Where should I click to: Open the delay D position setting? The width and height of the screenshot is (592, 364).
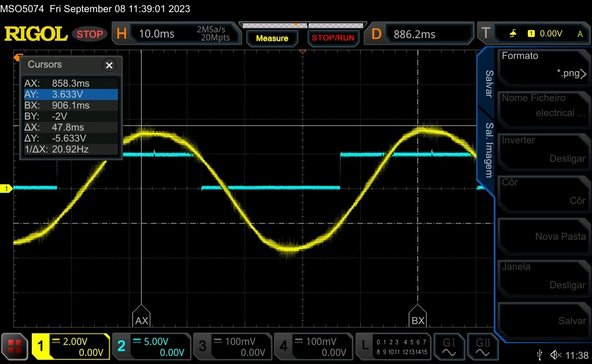pyautogui.click(x=376, y=34)
